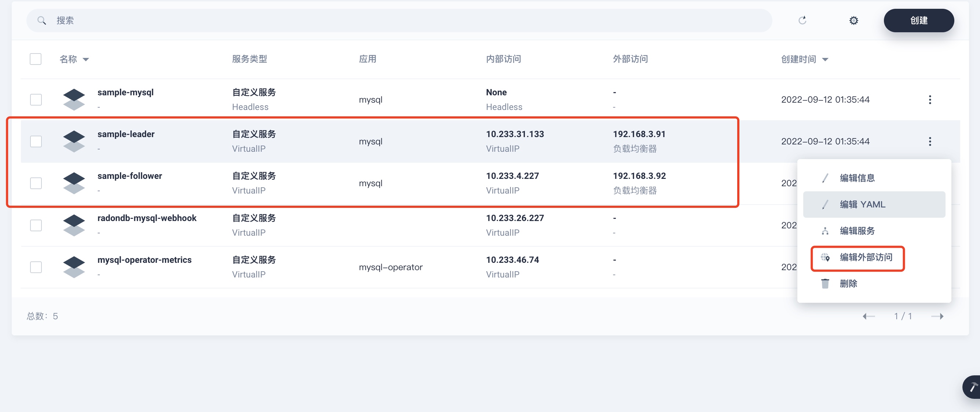Click the refresh icon beside the search bar
The image size is (980, 412).
click(802, 21)
